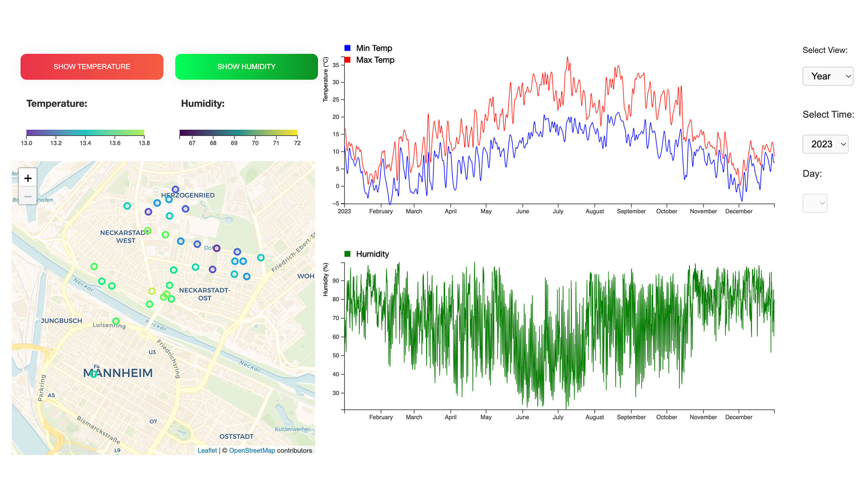Click the zoom-in (+) button on map
Screen dimensions: 868x488
click(x=29, y=178)
